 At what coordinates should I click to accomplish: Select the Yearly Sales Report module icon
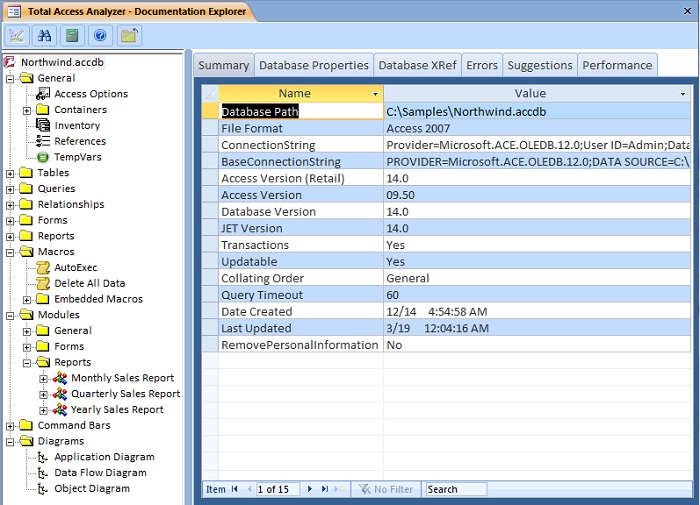60,409
